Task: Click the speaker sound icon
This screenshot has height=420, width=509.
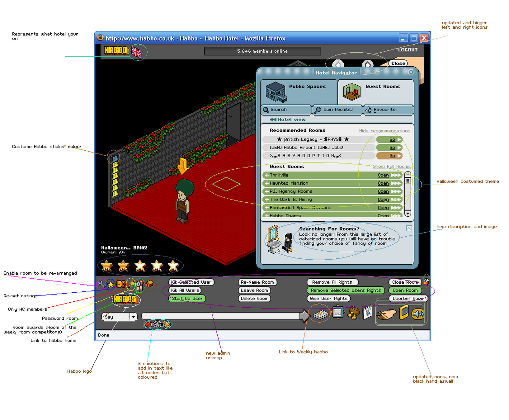Action: click(x=418, y=314)
